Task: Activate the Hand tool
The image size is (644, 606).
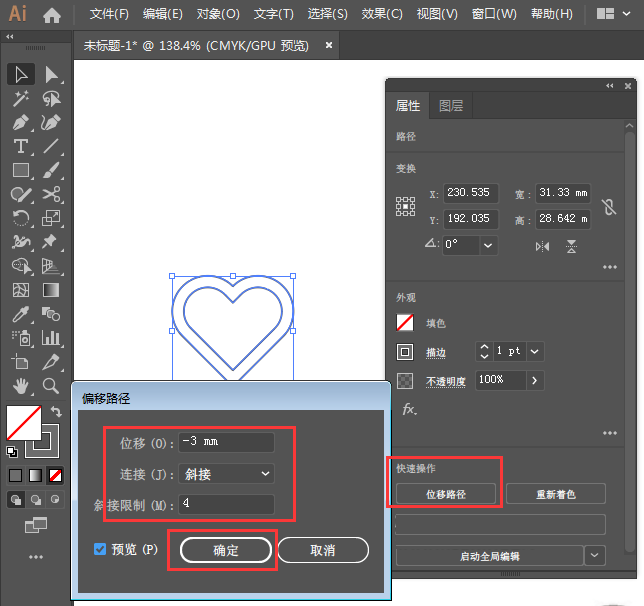Action: point(21,386)
